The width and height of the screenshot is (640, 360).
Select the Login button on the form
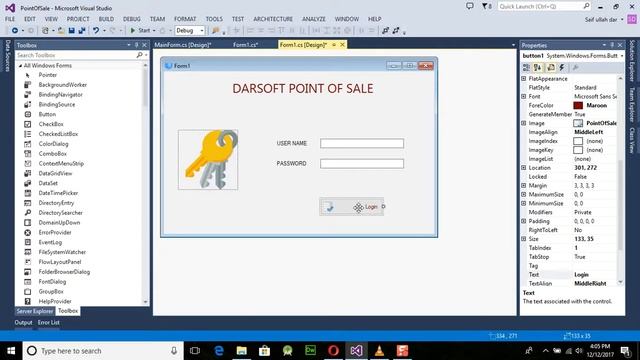[x=351, y=207]
